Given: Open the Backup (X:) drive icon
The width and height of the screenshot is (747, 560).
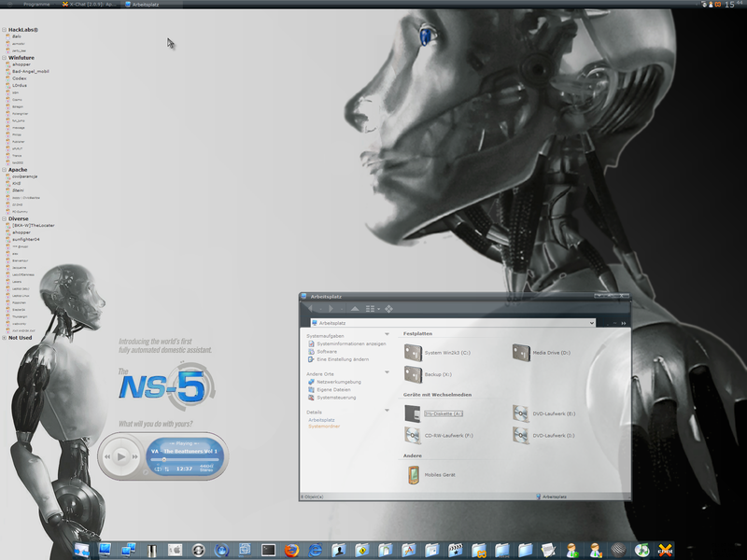Looking at the screenshot, I should [414, 374].
